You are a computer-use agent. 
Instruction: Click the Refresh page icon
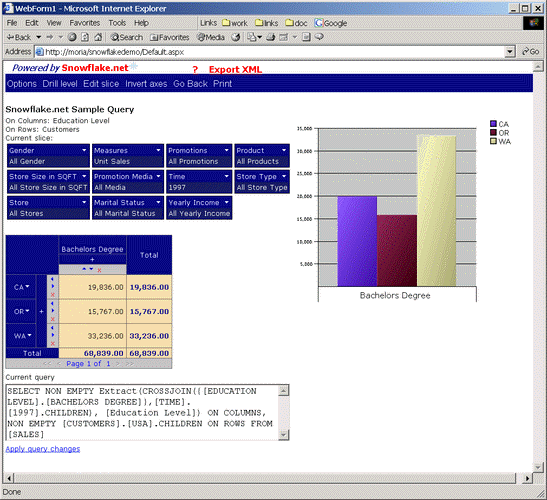click(x=85, y=37)
